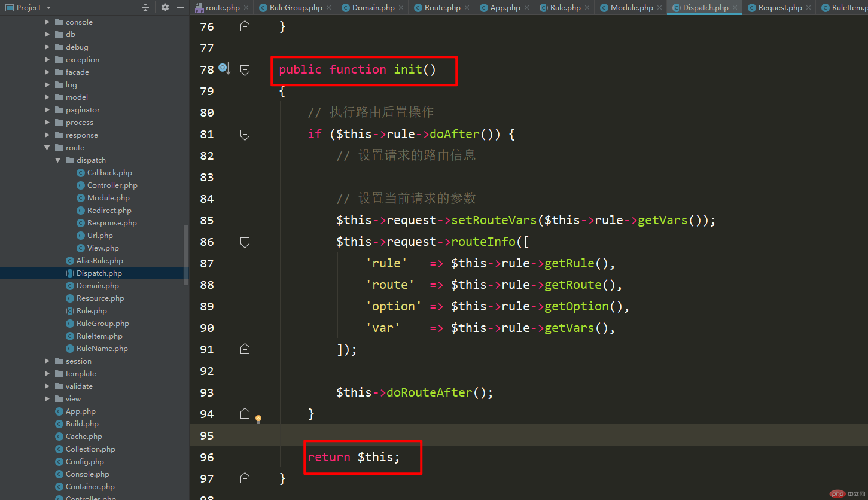This screenshot has height=500, width=868.
Task: Expand the template folder
Action: coord(47,373)
